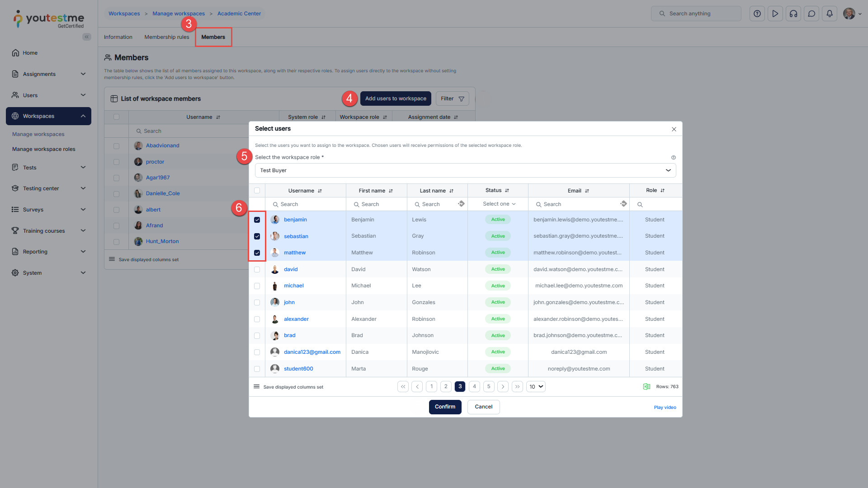Open the rows-per-page dropdown showing 10

point(536,387)
